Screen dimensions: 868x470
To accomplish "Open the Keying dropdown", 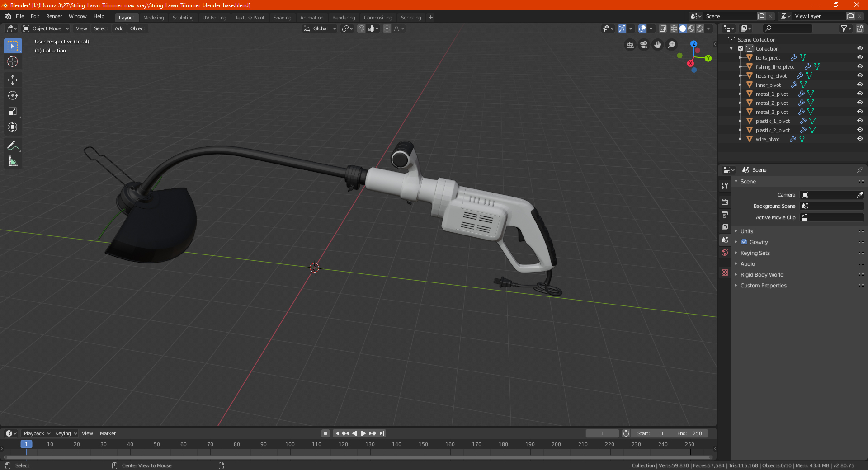I will [x=66, y=433].
